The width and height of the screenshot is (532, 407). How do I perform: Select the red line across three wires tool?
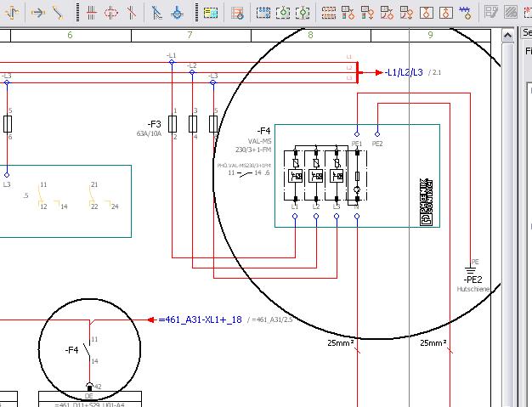coord(92,13)
